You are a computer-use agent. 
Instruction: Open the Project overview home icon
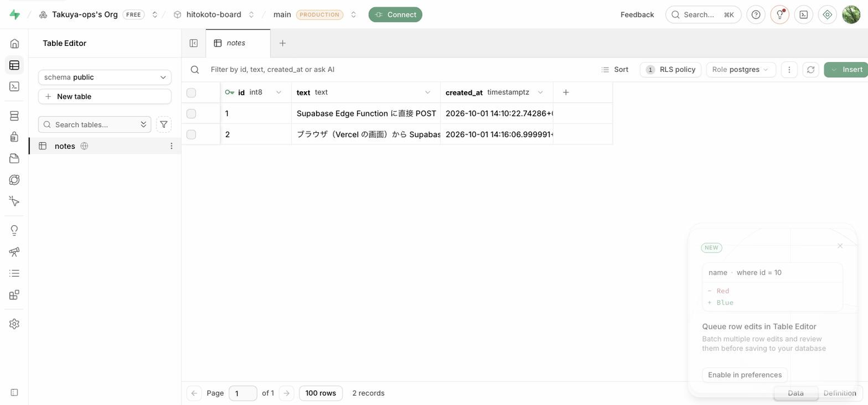(x=14, y=43)
